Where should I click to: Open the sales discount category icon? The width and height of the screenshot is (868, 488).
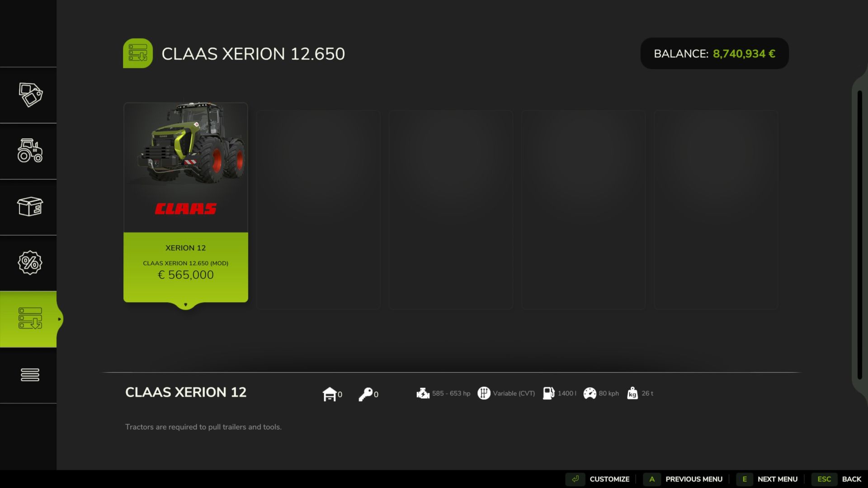click(29, 263)
